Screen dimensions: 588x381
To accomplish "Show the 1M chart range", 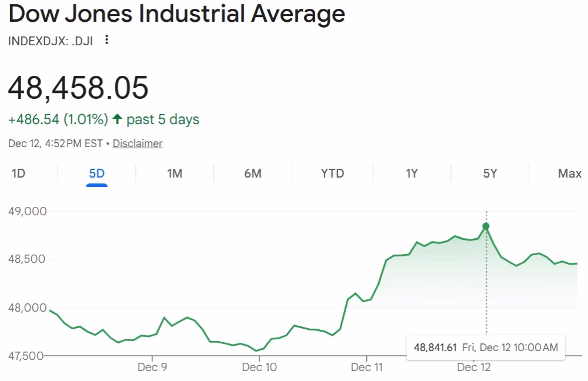I will 175,173.
